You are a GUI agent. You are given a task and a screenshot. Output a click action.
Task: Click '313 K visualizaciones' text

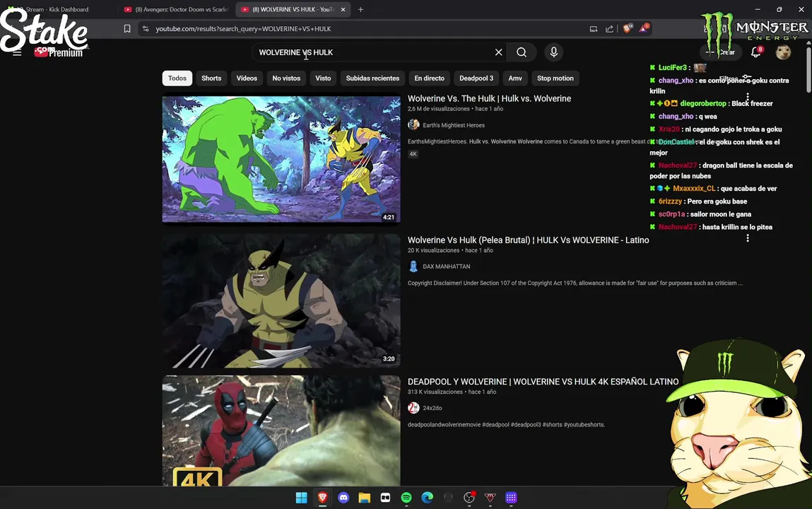(x=435, y=392)
